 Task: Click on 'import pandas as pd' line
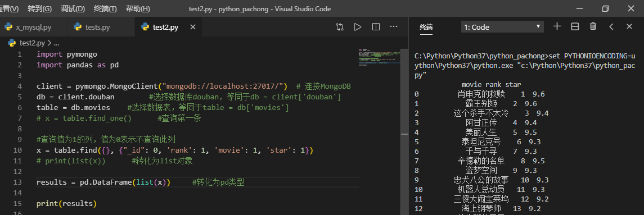pyautogui.click(x=77, y=65)
